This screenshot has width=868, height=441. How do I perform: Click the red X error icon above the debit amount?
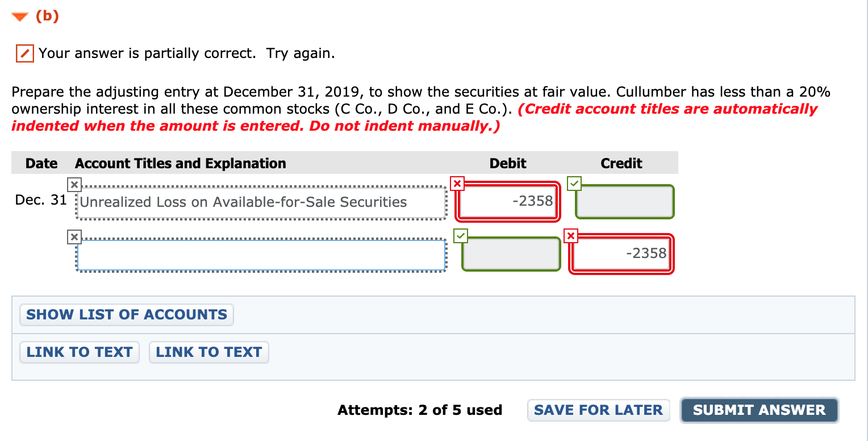point(456,183)
